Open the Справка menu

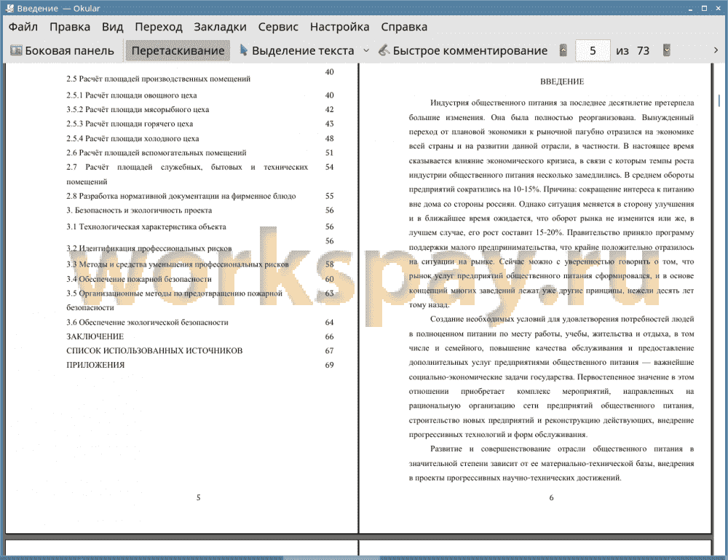(404, 27)
